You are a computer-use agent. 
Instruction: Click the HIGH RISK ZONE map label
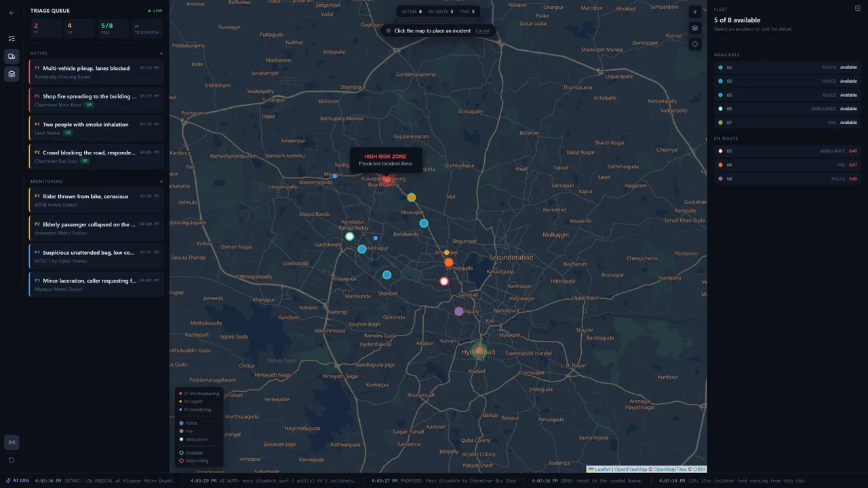(x=385, y=157)
